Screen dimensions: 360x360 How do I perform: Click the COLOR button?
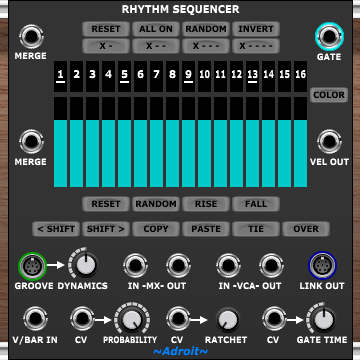click(329, 95)
